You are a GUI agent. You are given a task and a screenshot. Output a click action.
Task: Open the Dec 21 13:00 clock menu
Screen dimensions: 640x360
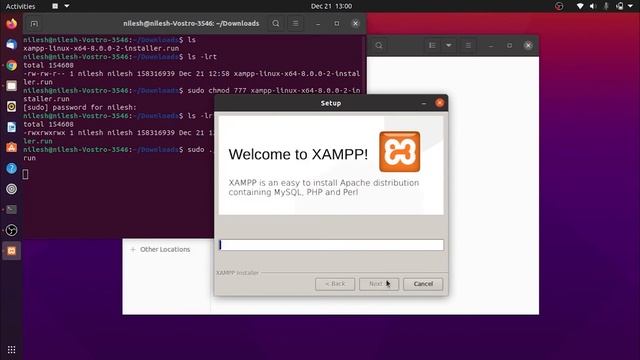point(331,6)
